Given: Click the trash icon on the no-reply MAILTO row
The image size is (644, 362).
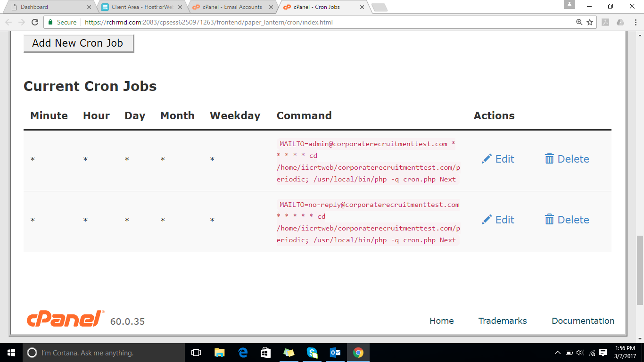Looking at the screenshot, I should 549,220.
